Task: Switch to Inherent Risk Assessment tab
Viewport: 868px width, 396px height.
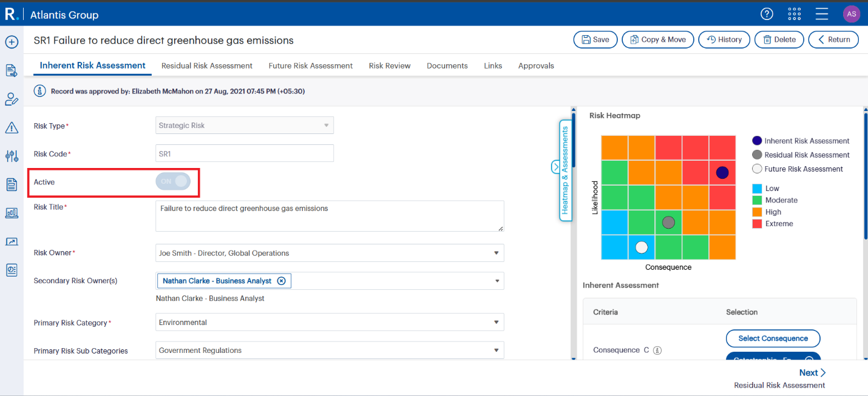Action: coord(92,65)
